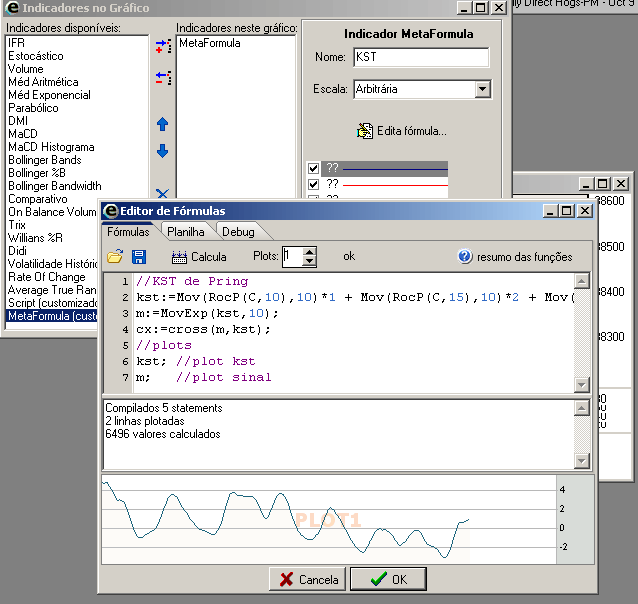Open the Escala dropdown list

[483, 89]
